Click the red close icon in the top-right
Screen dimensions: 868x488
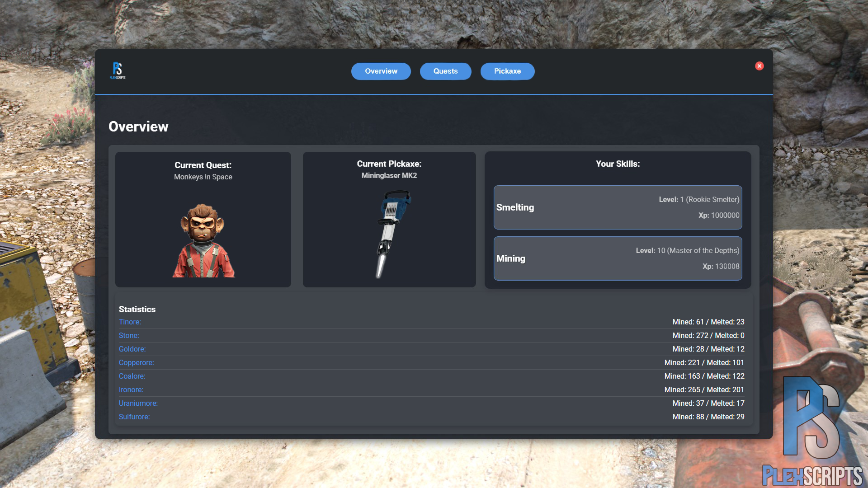[759, 66]
